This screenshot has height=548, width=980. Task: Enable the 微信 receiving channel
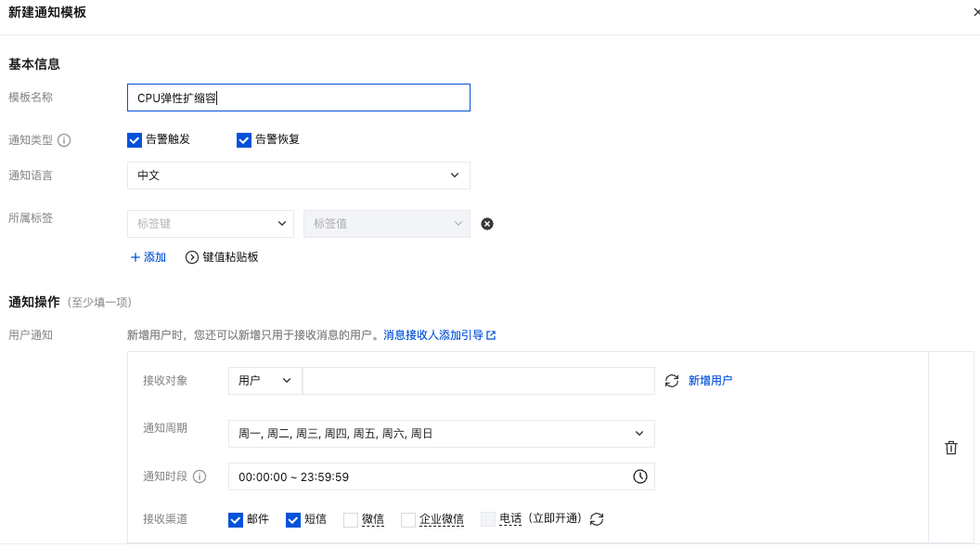click(351, 520)
